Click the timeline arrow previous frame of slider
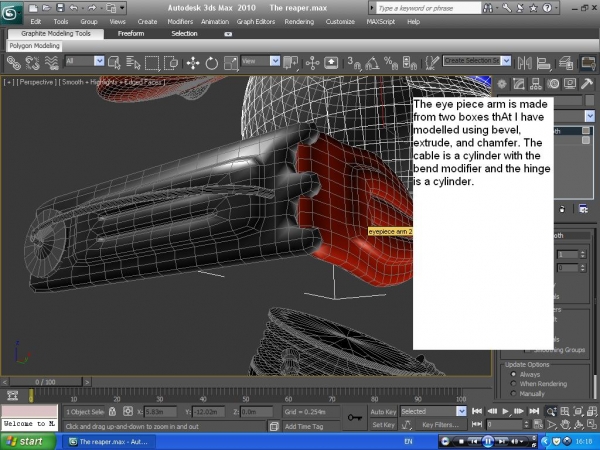 (x=5, y=382)
